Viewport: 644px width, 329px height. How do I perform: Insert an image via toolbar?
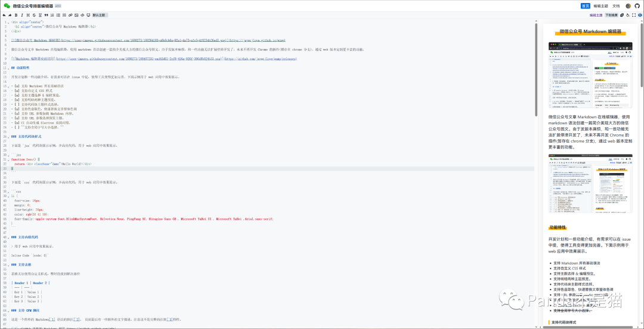point(76,15)
